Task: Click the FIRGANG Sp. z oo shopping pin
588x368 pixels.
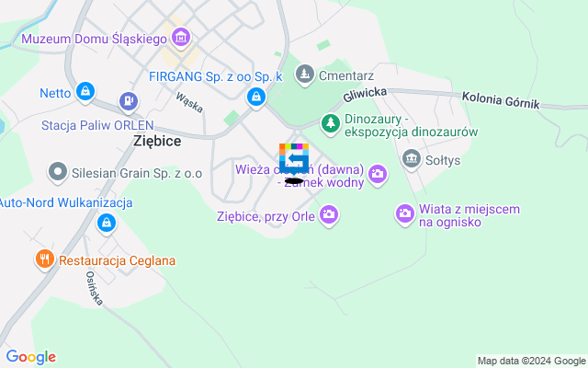Action: [x=256, y=98]
